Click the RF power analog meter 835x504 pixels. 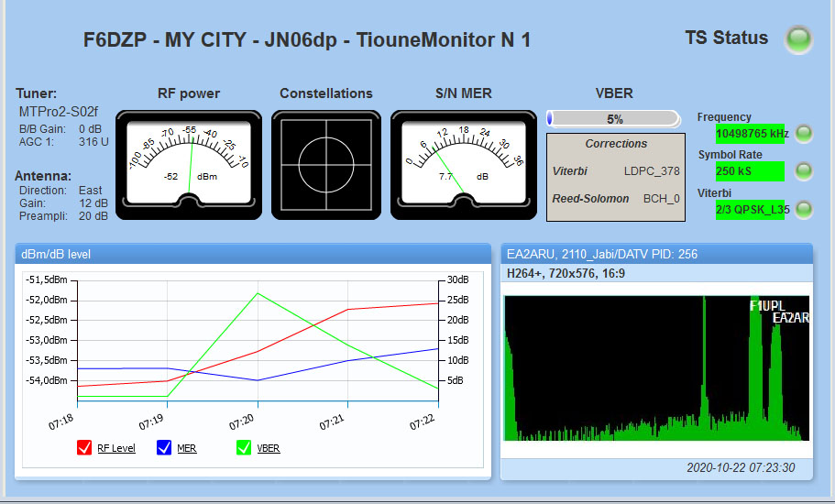[x=188, y=165]
